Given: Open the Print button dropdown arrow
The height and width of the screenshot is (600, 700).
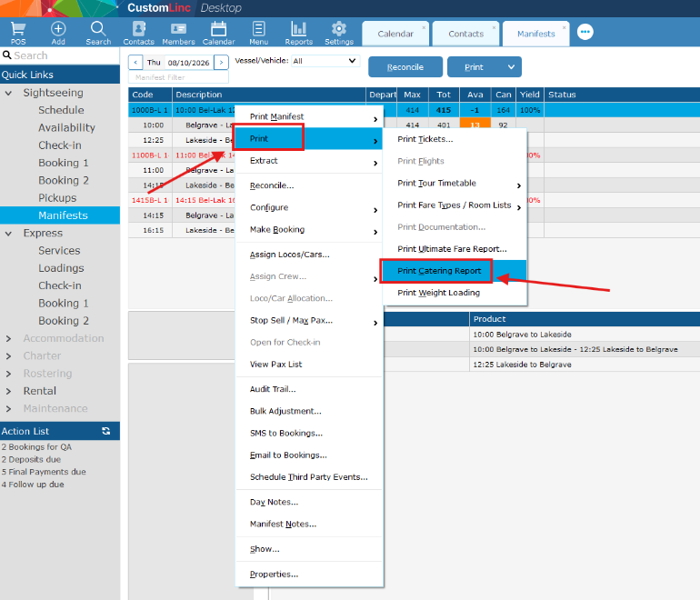Looking at the screenshot, I should coord(511,67).
